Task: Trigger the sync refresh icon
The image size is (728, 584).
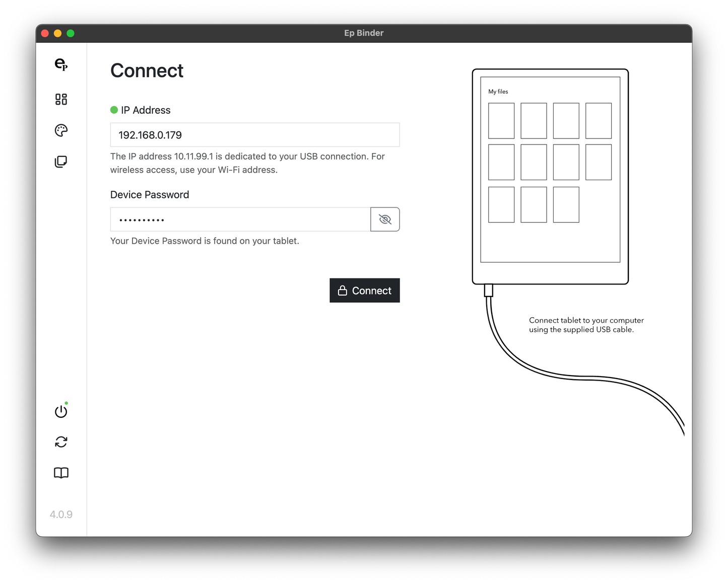Action: [60, 442]
